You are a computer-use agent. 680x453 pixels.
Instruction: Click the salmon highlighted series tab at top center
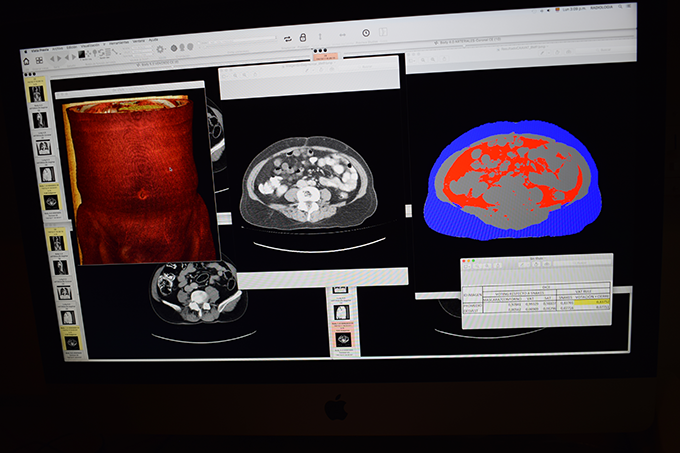tap(325, 56)
